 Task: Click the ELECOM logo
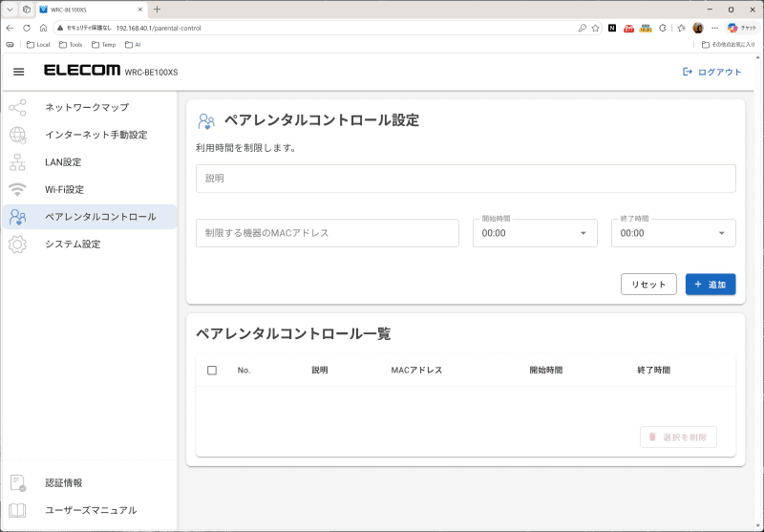[x=82, y=70]
